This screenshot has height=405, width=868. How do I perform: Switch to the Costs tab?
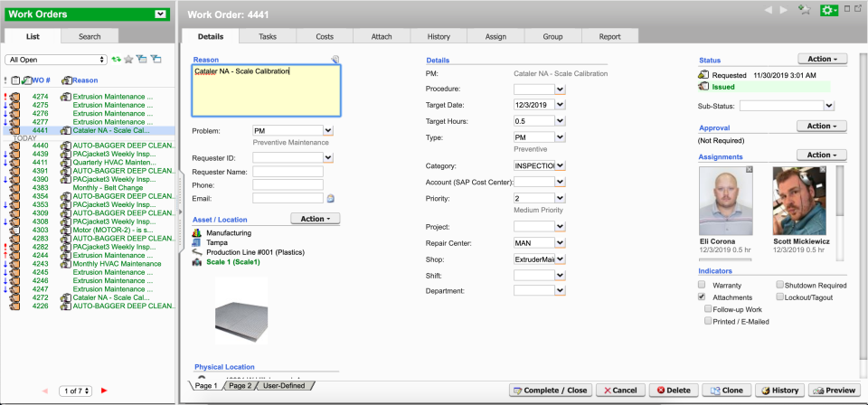(x=324, y=36)
